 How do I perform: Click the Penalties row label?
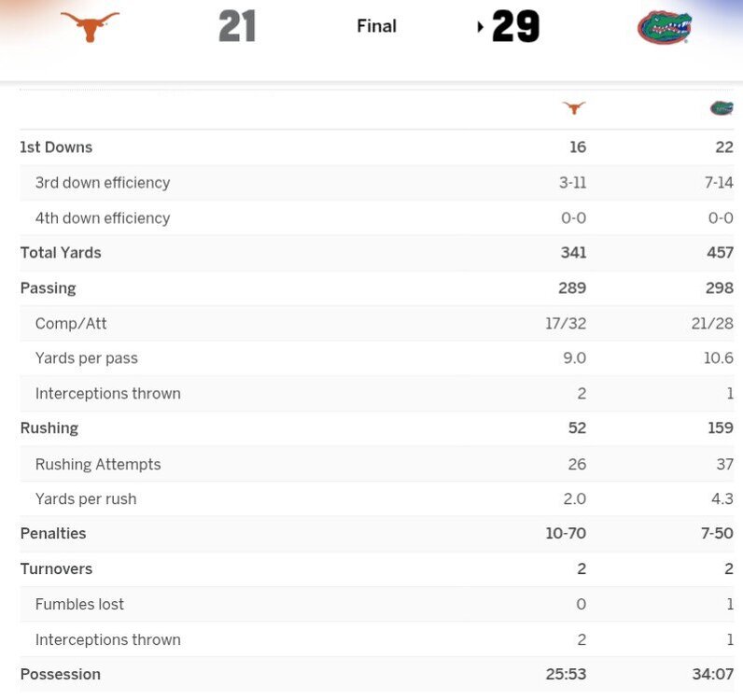coord(53,534)
